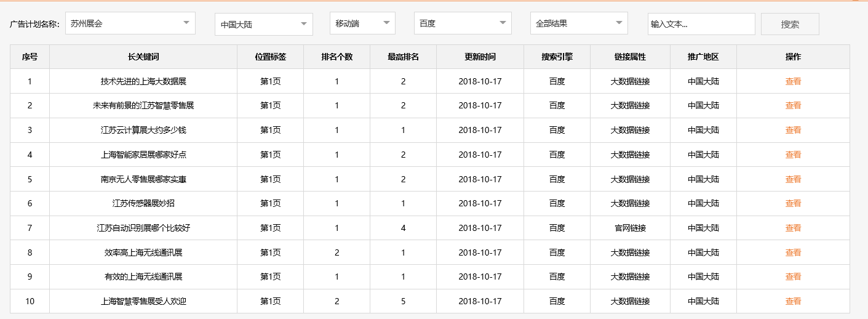Click 百度 cell in 南京无人零售展哪家实惠 row

[557, 179]
